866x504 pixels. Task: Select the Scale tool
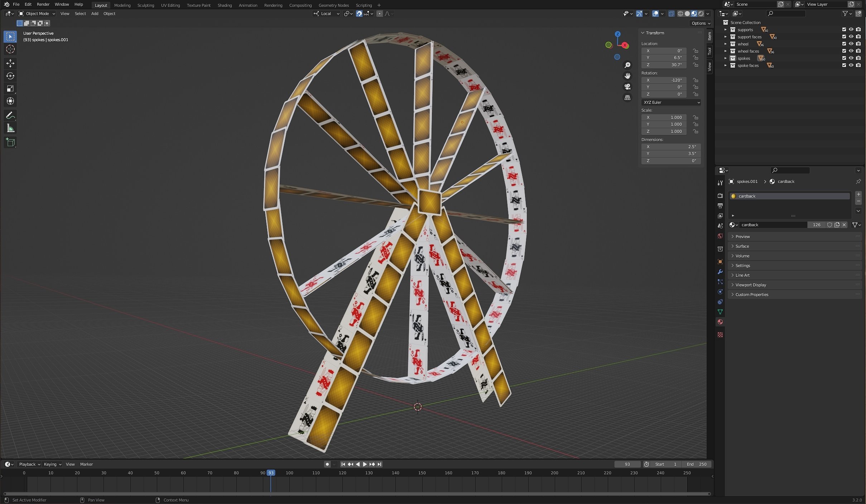[x=10, y=88]
